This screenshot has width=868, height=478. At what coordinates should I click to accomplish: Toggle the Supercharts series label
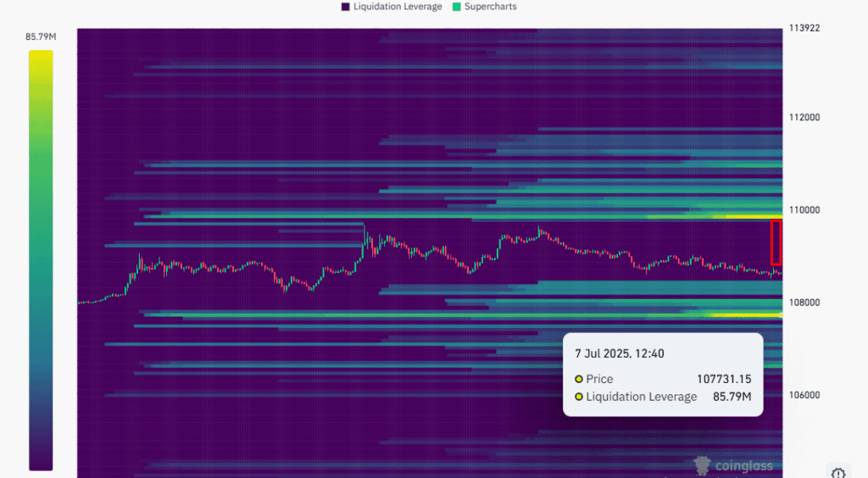click(490, 7)
